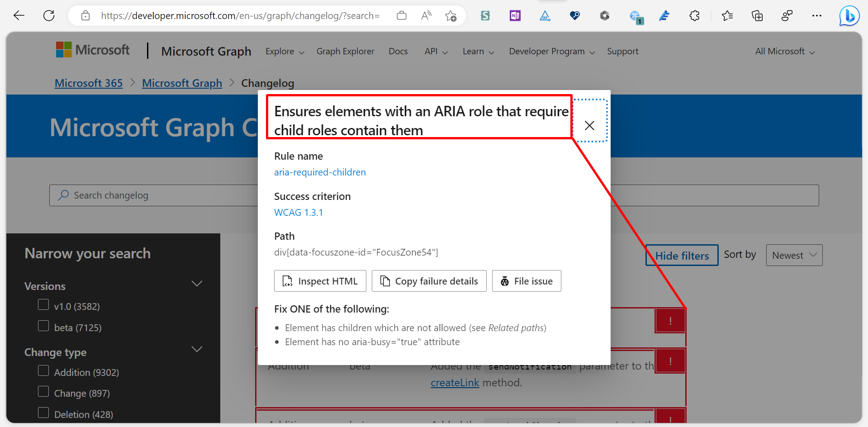The height and width of the screenshot is (427, 868).
Task: Enable the Addition (9302) change type filter
Action: tap(43, 370)
